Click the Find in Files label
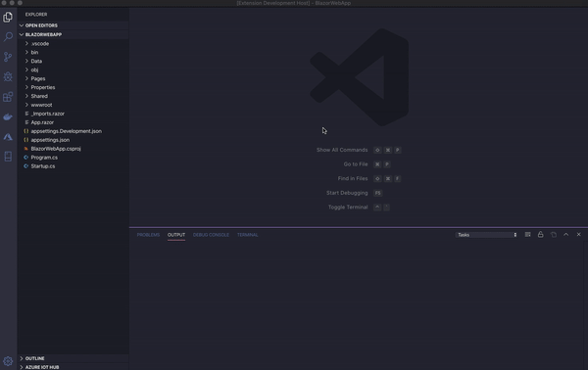This screenshot has width=588, height=370. (353, 178)
